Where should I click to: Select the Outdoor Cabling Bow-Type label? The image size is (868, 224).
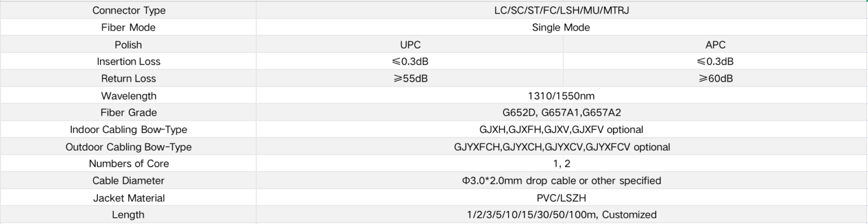(128, 147)
